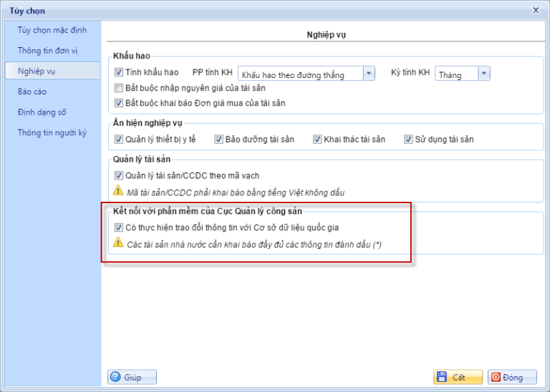Toggle Khai thác tài sản checkbox
The width and height of the screenshot is (550, 392).
click(317, 139)
